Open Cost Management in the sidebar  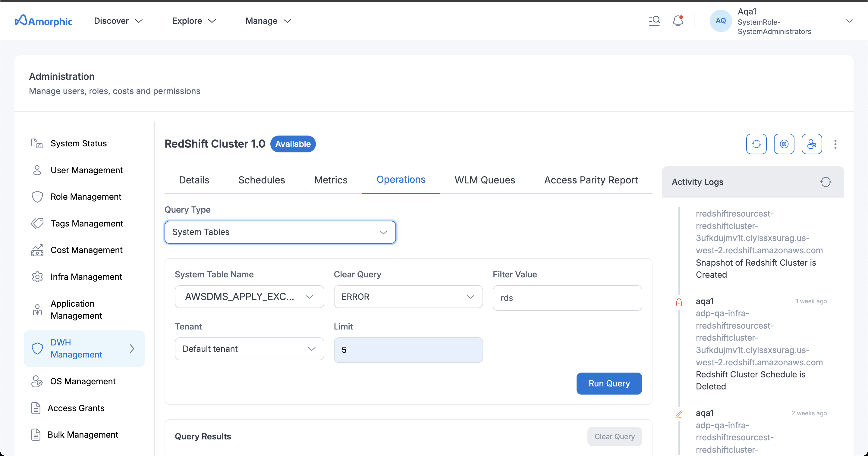click(86, 250)
